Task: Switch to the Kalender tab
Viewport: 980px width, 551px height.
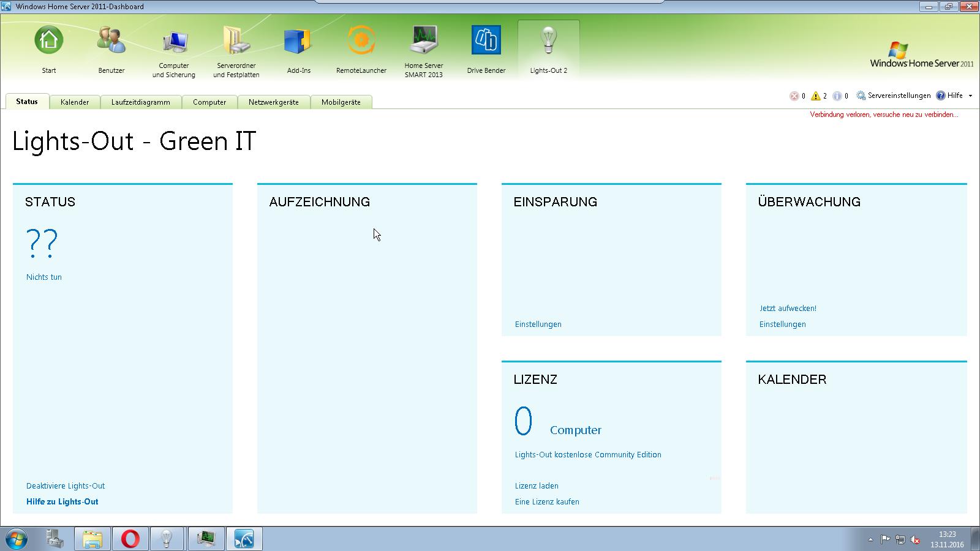Action: pos(75,102)
